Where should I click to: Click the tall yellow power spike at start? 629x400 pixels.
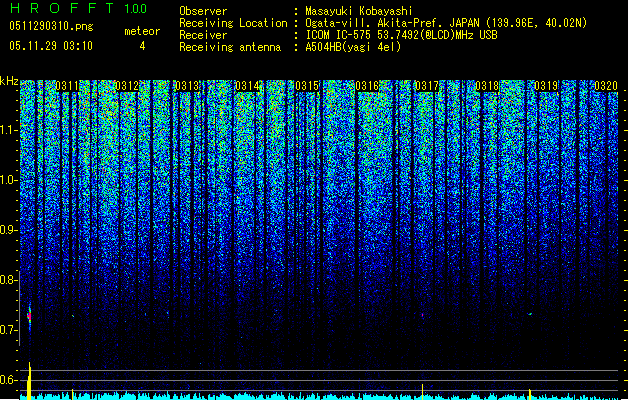(x=29, y=381)
